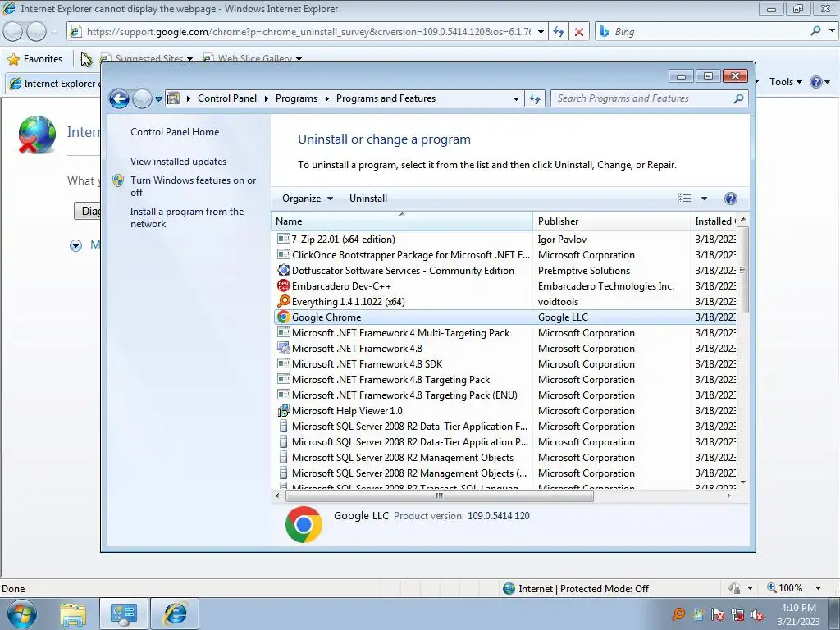Select Microsoft Help Viewer 1.0 icon
Image resolution: width=840 pixels, height=630 pixels.
point(283,410)
